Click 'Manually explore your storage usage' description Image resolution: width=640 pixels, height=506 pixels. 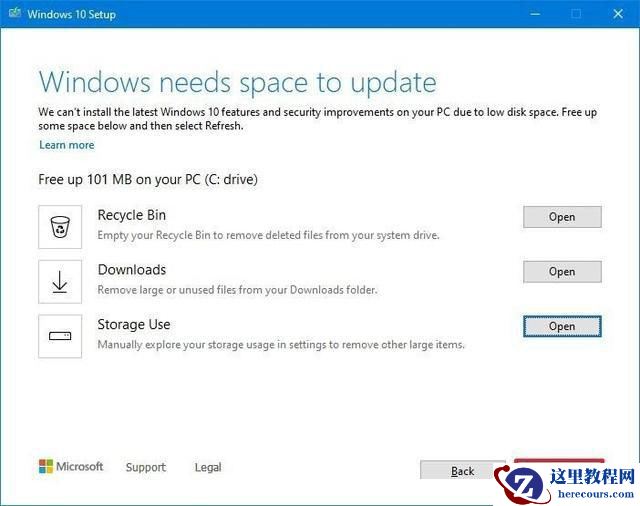(x=281, y=345)
